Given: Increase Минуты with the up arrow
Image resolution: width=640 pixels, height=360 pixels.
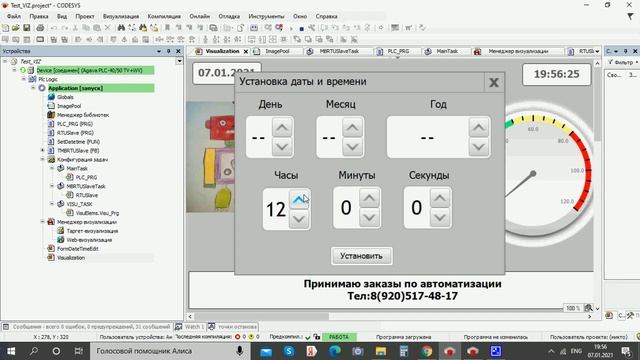Looking at the screenshot, I should 369,198.
